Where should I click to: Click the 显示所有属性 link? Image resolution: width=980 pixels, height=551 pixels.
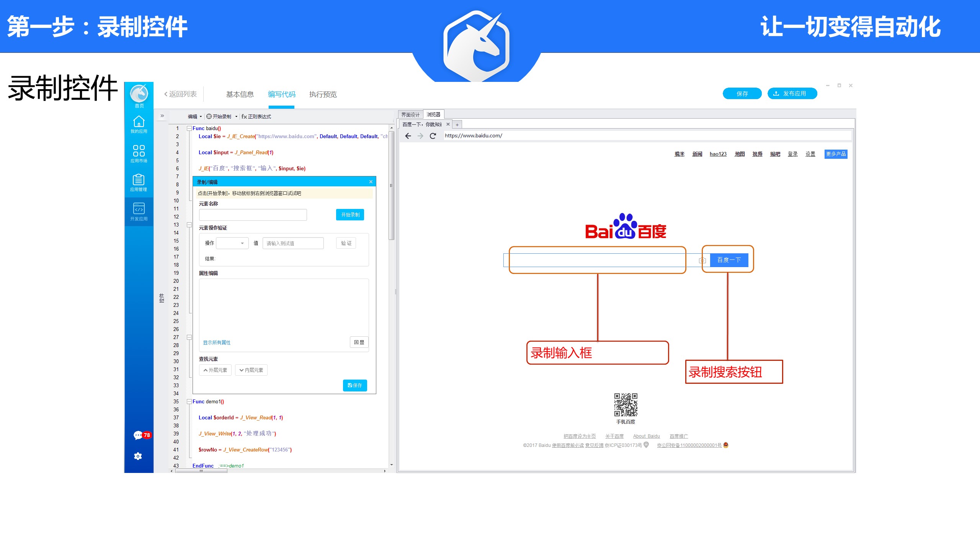click(217, 342)
